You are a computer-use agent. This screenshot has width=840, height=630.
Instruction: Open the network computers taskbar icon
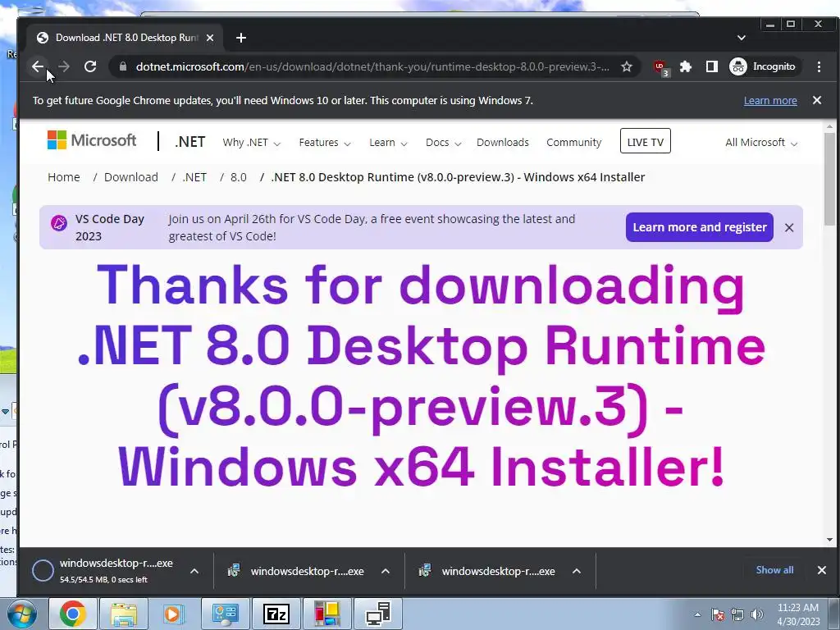(378, 614)
